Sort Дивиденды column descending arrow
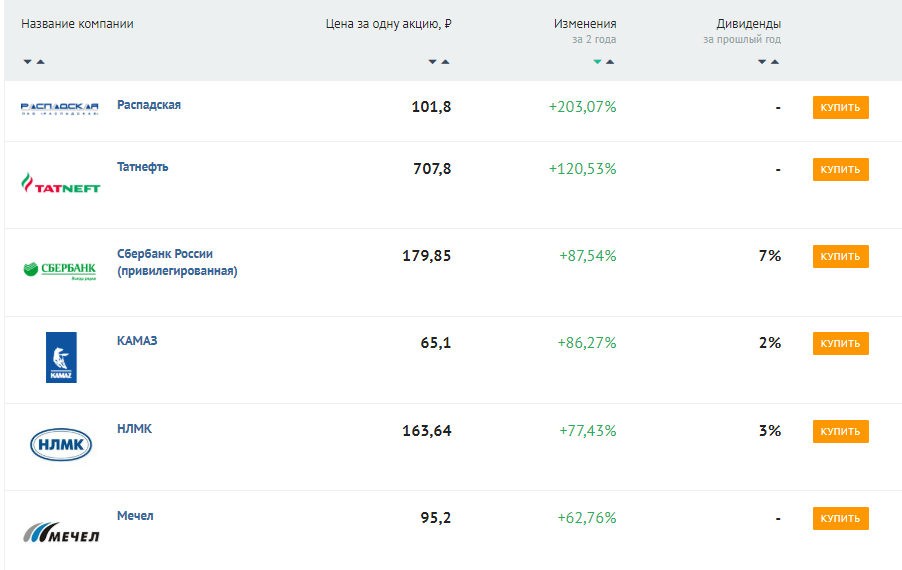Screen dimensions: 902x570 click(762, 62)
